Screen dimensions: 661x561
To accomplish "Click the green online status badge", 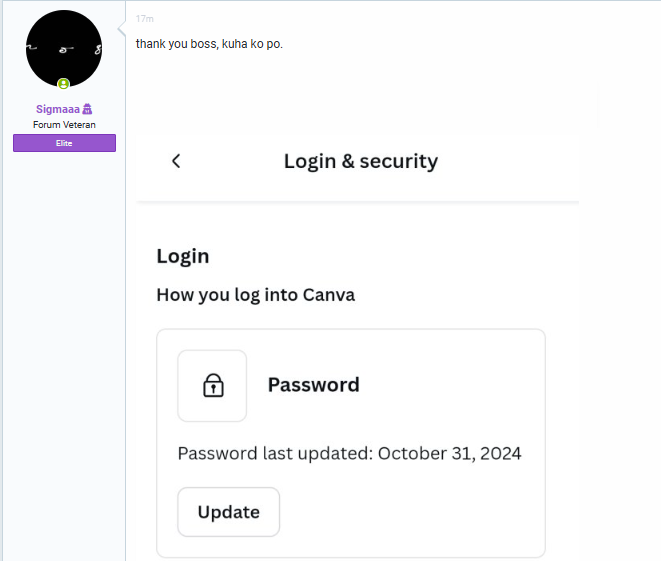I will (64, 84).
